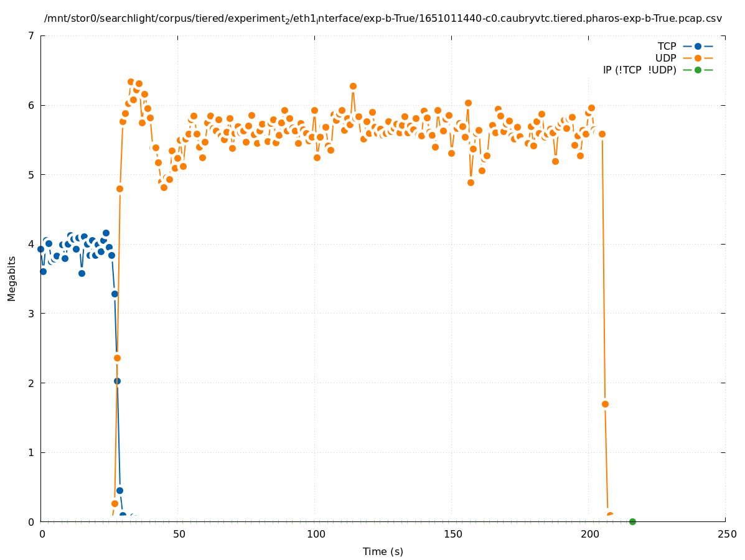The image size is (745, 560).
Task: Click the Time (s) x-axis label
Action: coord(383,551)
